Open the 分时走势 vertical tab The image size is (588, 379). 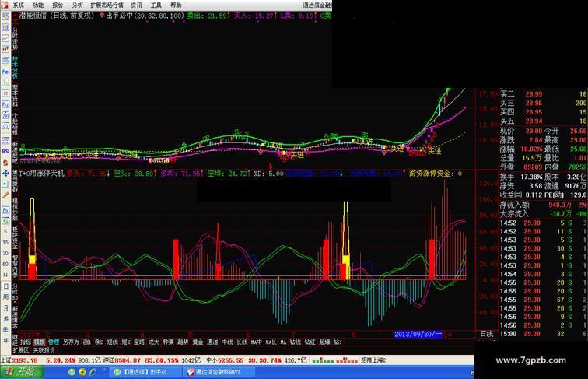(15, 39)
